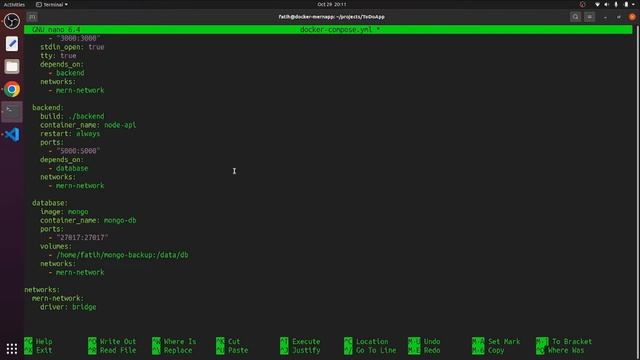Click the network indicator in system tray
Viewport: 640px width, 360px height.
pos(598,4)
